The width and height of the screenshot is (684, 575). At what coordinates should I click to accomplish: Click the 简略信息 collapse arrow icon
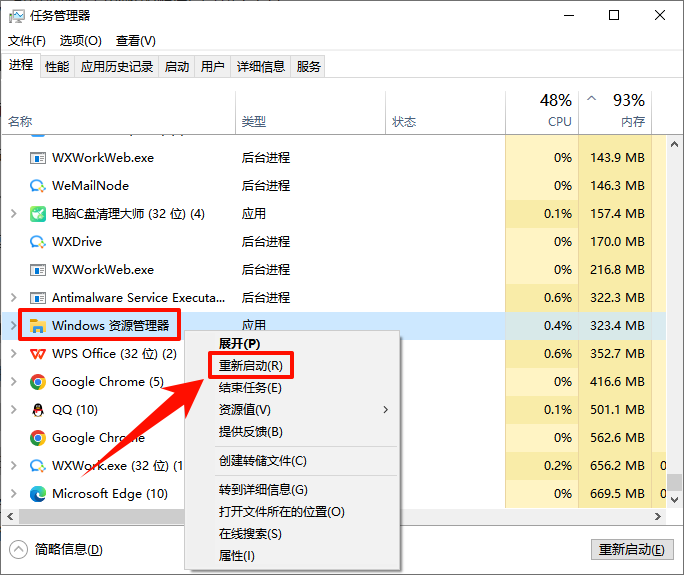[18, 550]
